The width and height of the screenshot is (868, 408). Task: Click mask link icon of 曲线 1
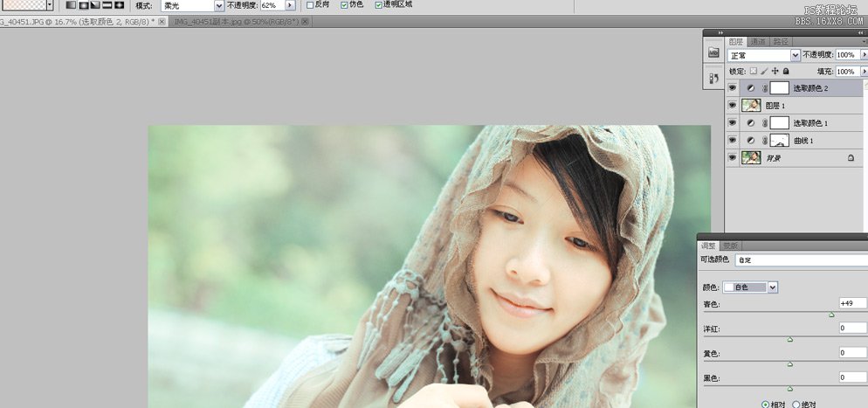765,141
